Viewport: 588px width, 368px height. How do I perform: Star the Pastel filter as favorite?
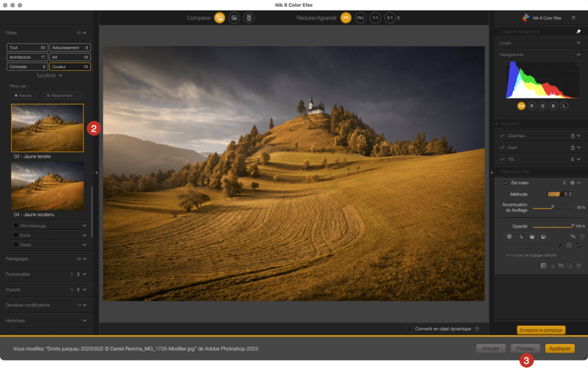tap(16, 245)
